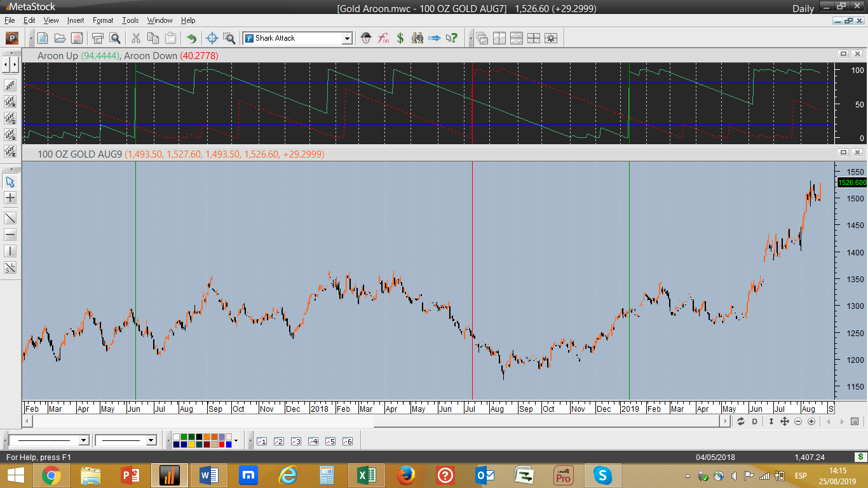This screenshot has width=868, height=488.
Task: Click the binoculars Explorer icon
Action: click(x=417, y=38)
